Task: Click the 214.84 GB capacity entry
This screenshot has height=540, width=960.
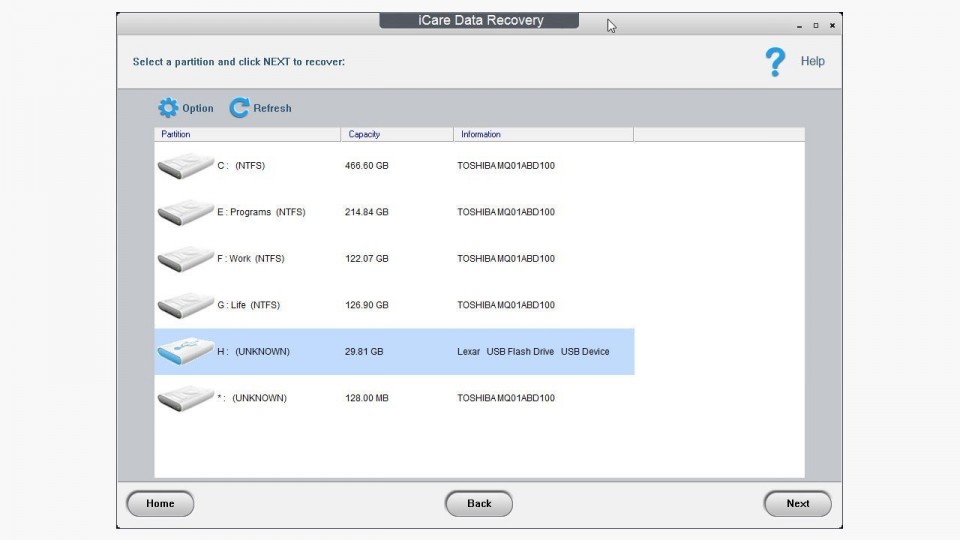Action: 366,212
